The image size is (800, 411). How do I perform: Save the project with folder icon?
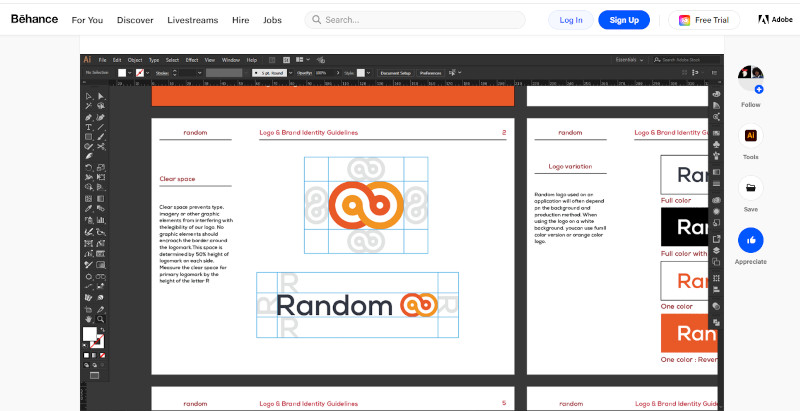pyautogui.click(x=751, y=188)
